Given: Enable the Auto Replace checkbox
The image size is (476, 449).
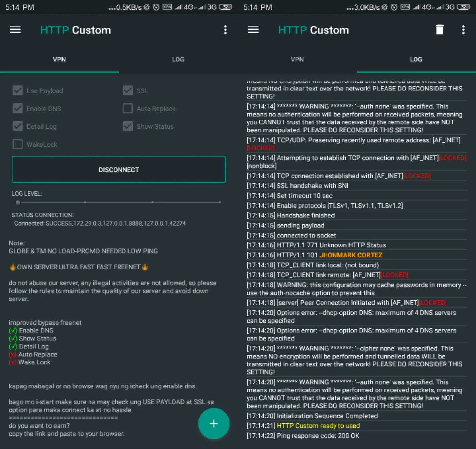Looking at the screenshot, I should 128,108.
